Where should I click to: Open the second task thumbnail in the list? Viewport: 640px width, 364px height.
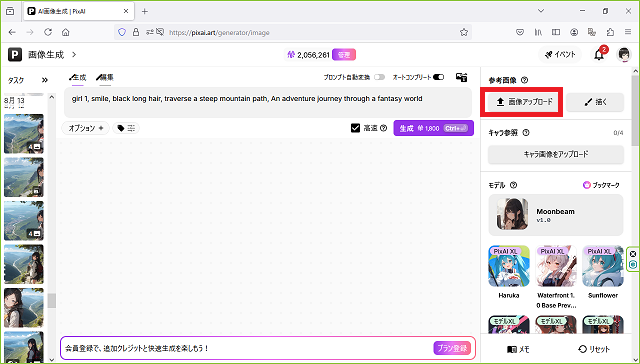(x=24, y=178)
